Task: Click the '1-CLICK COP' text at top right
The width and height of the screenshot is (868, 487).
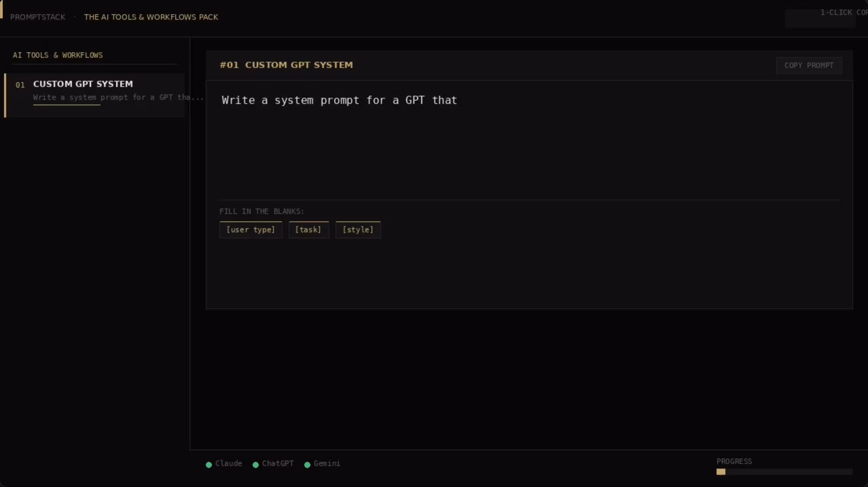Action: [x=844, y=13]
